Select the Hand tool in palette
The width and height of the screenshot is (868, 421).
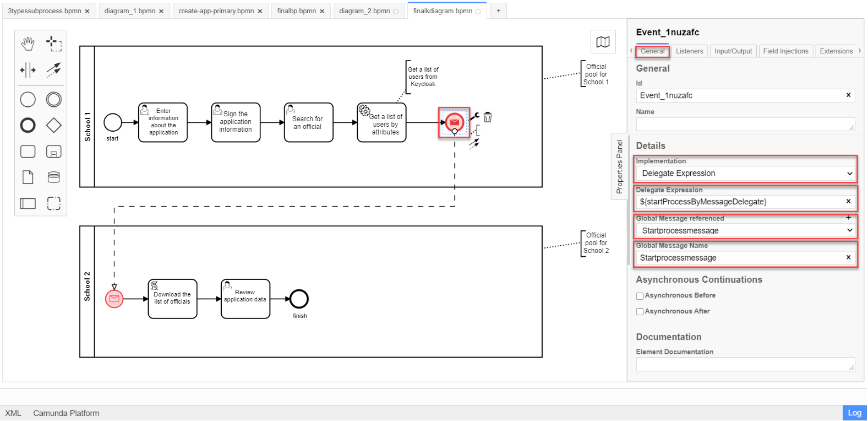tap(28, 44)
